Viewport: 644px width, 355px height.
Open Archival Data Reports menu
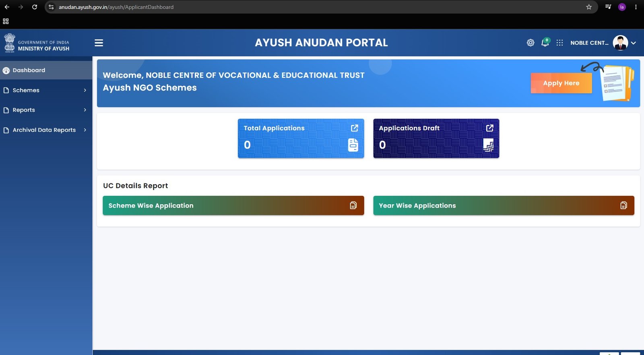pyautogui.click(x=46, y=130)
